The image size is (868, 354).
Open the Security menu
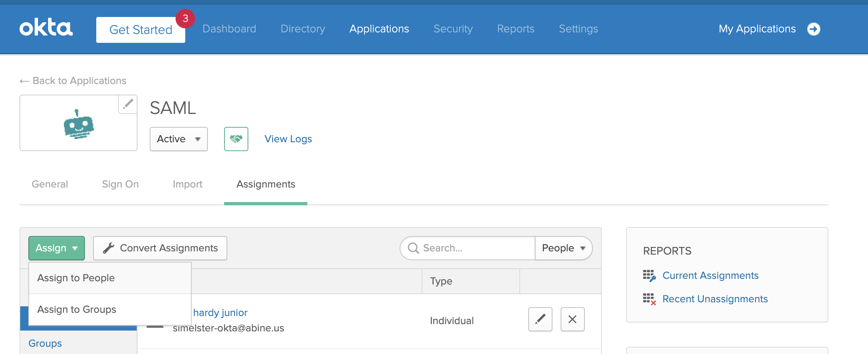(453, 29)
